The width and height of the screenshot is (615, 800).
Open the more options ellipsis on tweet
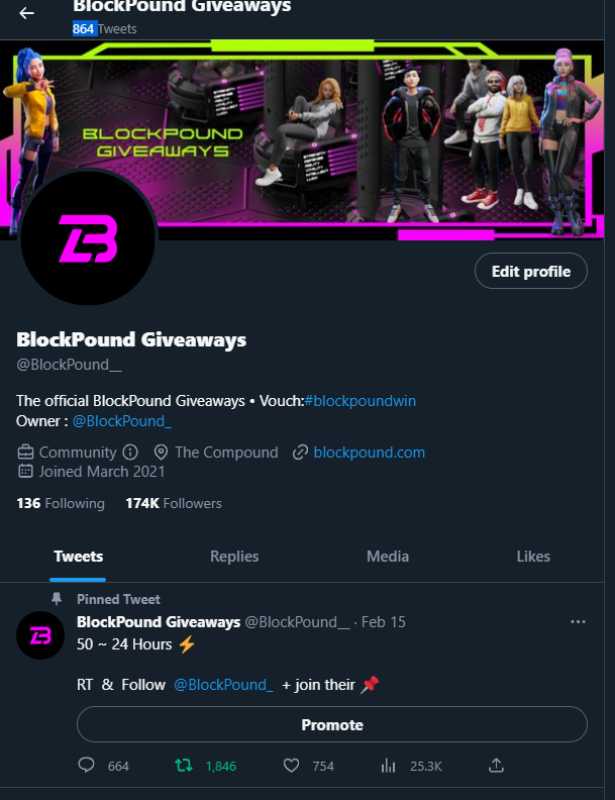pos(578,621)
